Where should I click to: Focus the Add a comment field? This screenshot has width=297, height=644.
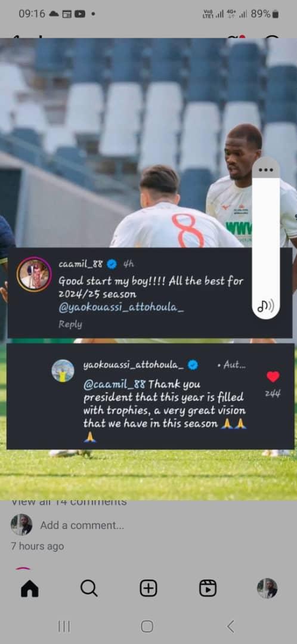pos(82,525)
